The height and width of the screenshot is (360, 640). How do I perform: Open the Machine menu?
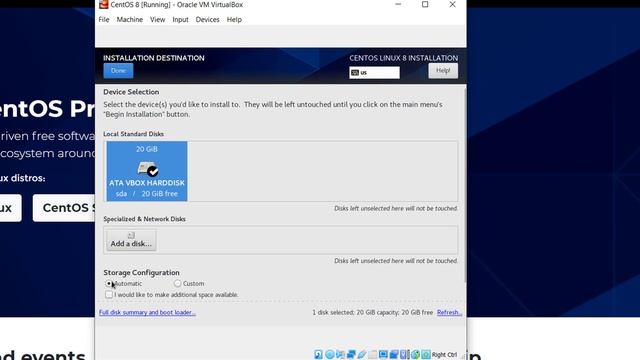(x=130, y=20)
